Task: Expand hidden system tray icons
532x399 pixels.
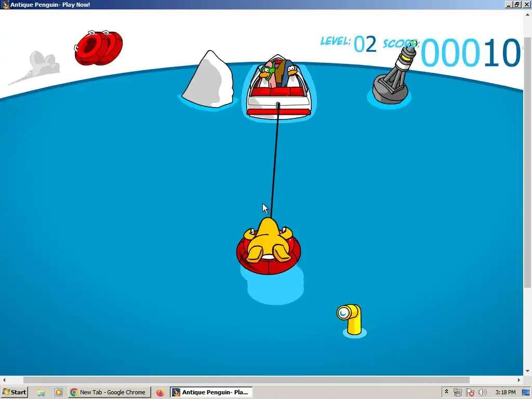Action: 446,392
